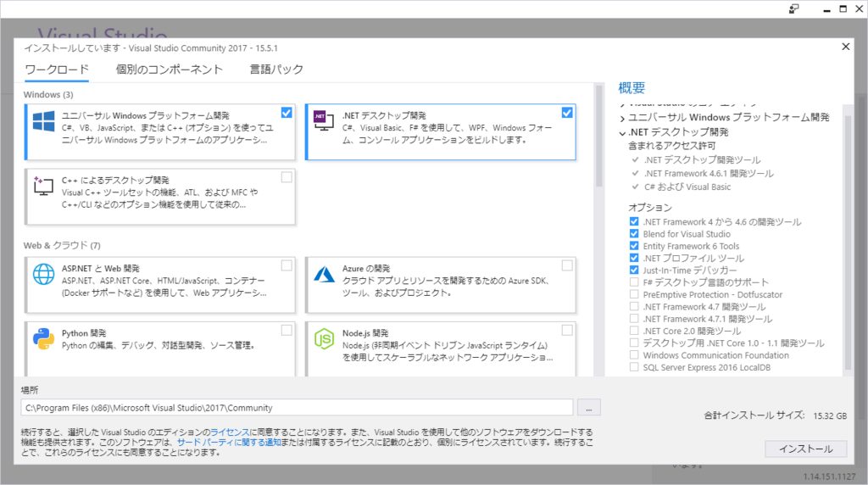This screenshot has height=485, width=868.
Task: Check the Python 開発 workload
Action: 287,330
